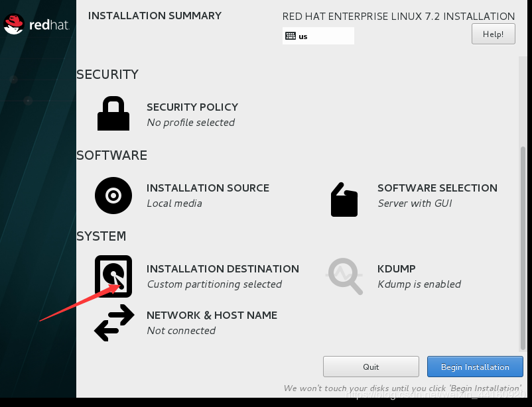Screen dimensions: 532x407
Task: Click the Quit button
Action: click(371, 367)
